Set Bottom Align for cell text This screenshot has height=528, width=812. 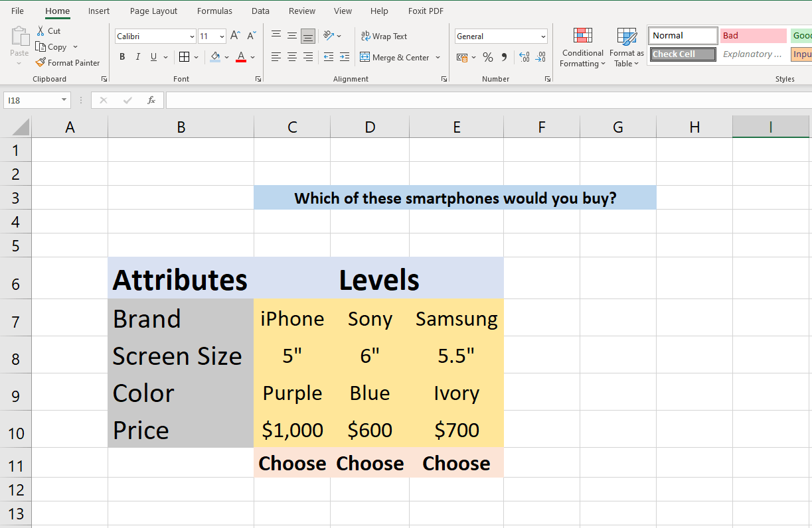point(308,36)
